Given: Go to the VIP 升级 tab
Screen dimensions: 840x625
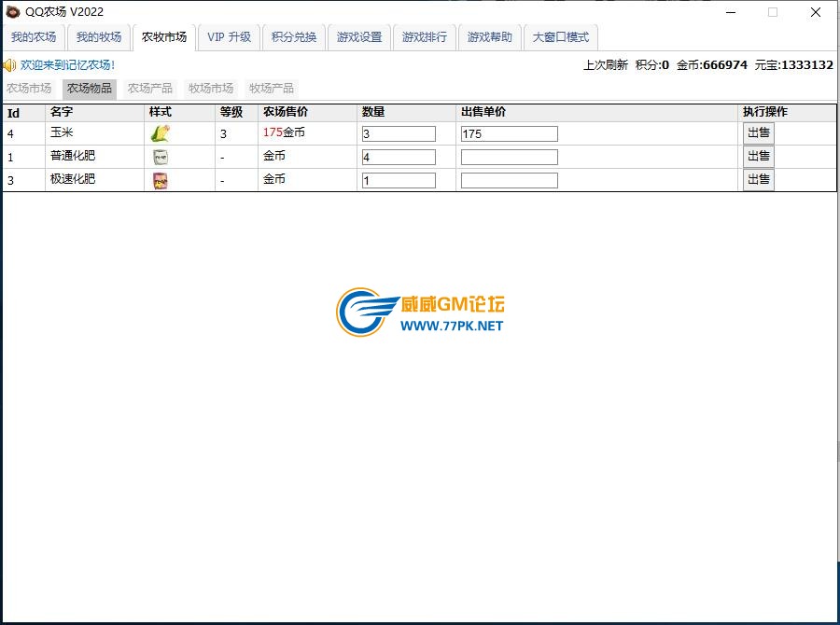Looking at the screenshot, I should [230, 37].
